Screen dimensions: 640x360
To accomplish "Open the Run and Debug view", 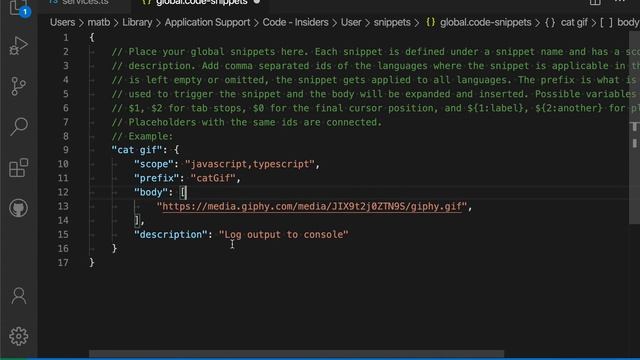I will point(18,46).
